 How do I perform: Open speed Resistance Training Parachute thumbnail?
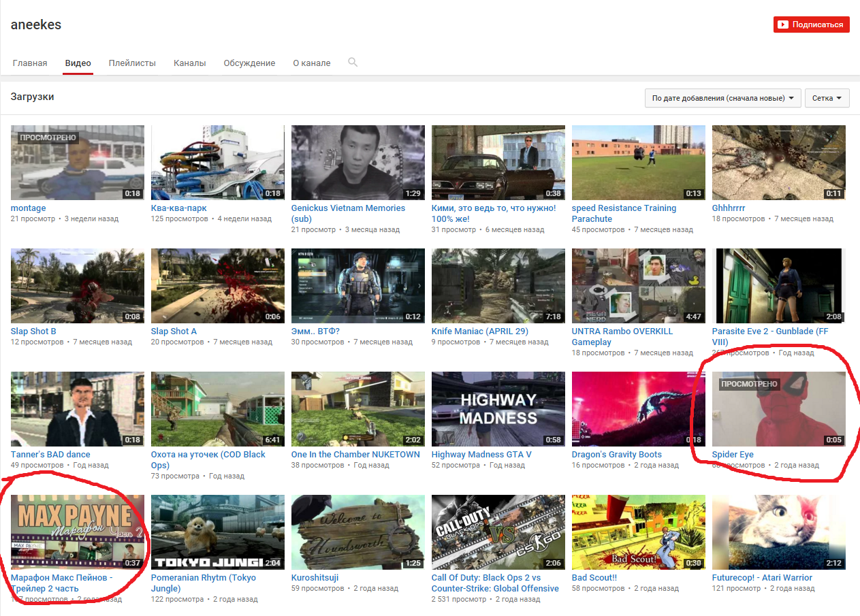point(639,163)
